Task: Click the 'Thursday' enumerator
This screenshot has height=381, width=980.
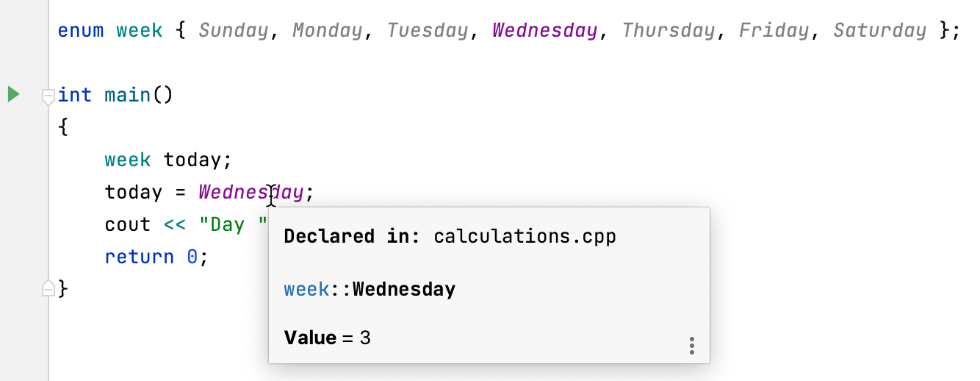Action: (x=668, y=30)
